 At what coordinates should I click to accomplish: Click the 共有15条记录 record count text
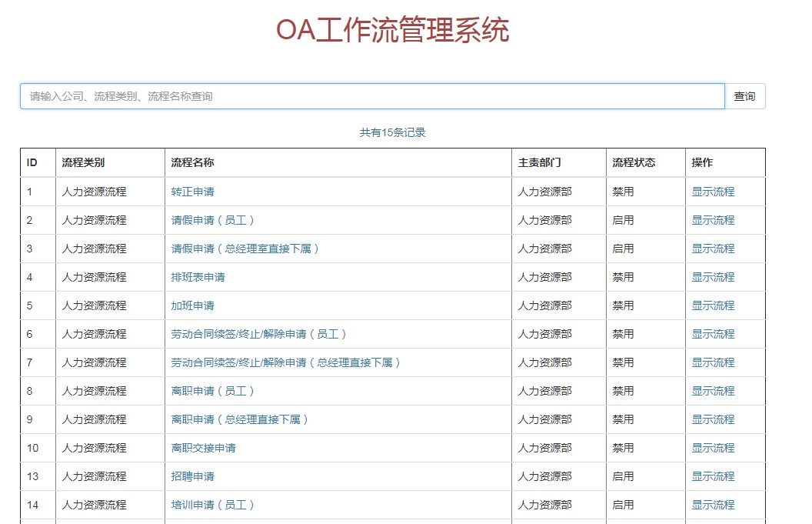click(392, 132)
